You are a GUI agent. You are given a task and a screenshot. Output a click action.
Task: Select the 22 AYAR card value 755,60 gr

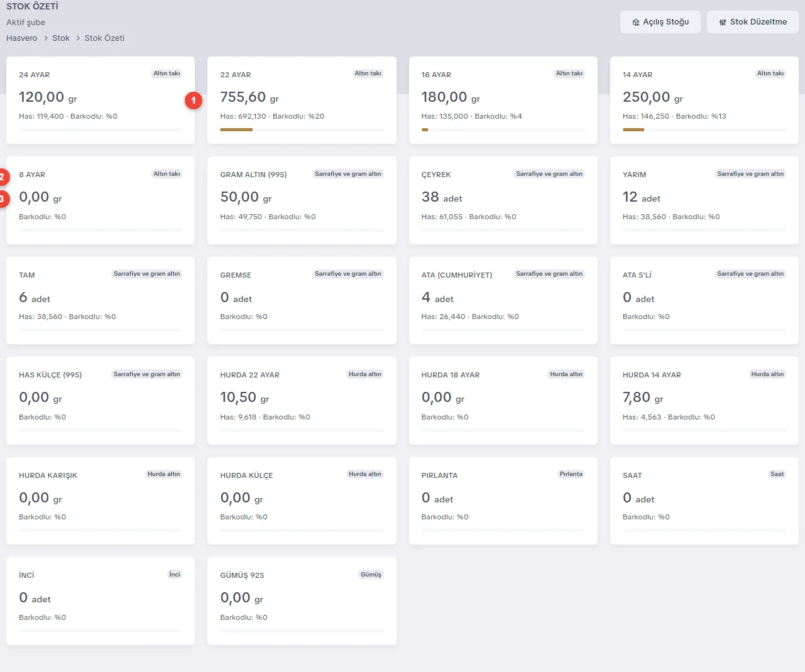click(x=249, y=97)
